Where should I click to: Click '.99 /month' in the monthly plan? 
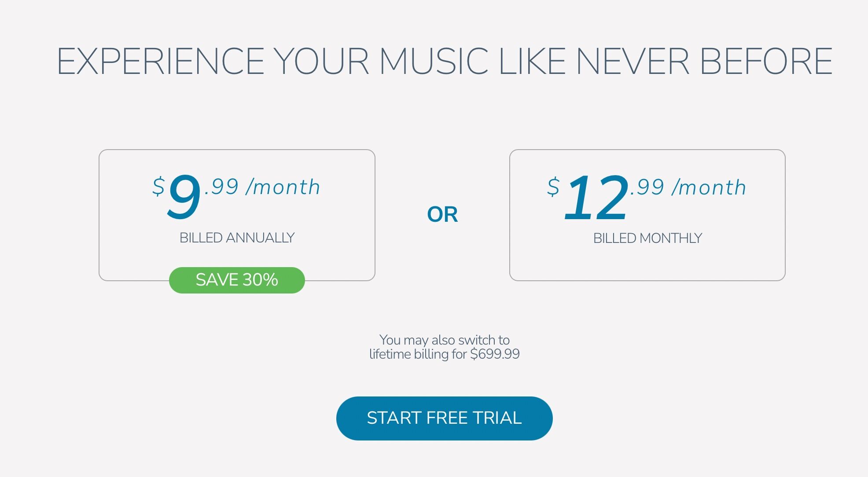[x=688, y=187]
